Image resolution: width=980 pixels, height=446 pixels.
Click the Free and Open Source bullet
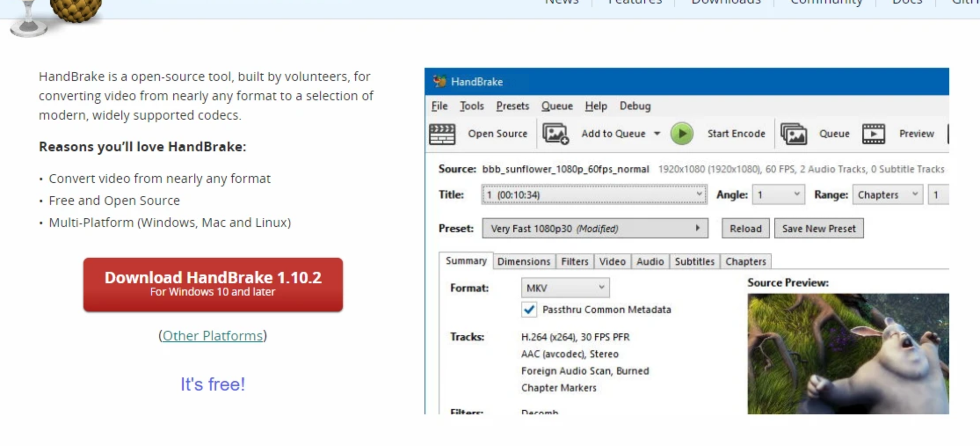tap(114, 201)
